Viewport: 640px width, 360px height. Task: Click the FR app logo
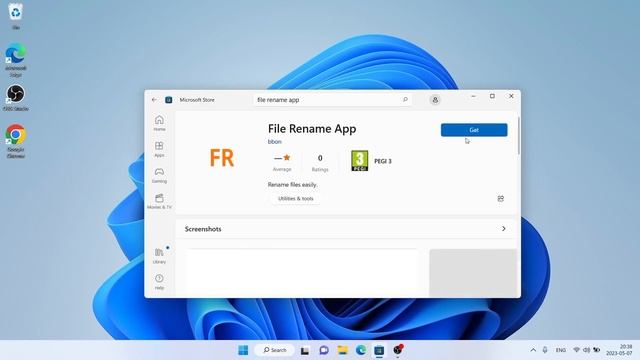pos(222,158)
